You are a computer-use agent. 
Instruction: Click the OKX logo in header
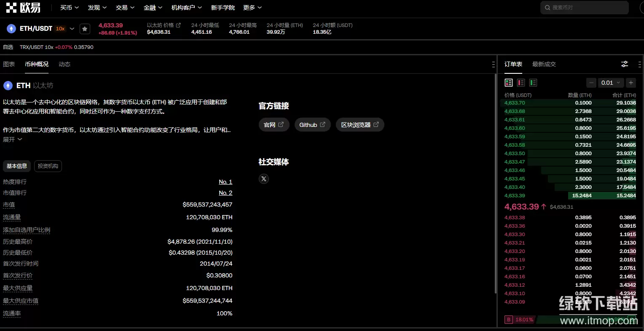(23, 8)
